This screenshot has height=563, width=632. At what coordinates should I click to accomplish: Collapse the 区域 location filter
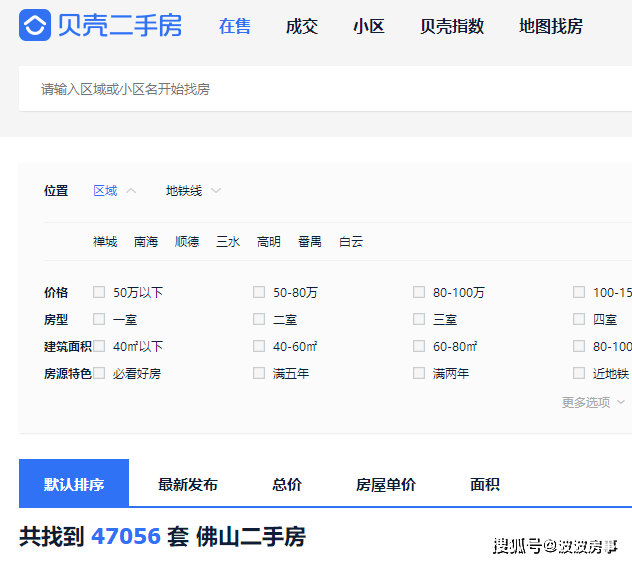[x=105, y=191]
